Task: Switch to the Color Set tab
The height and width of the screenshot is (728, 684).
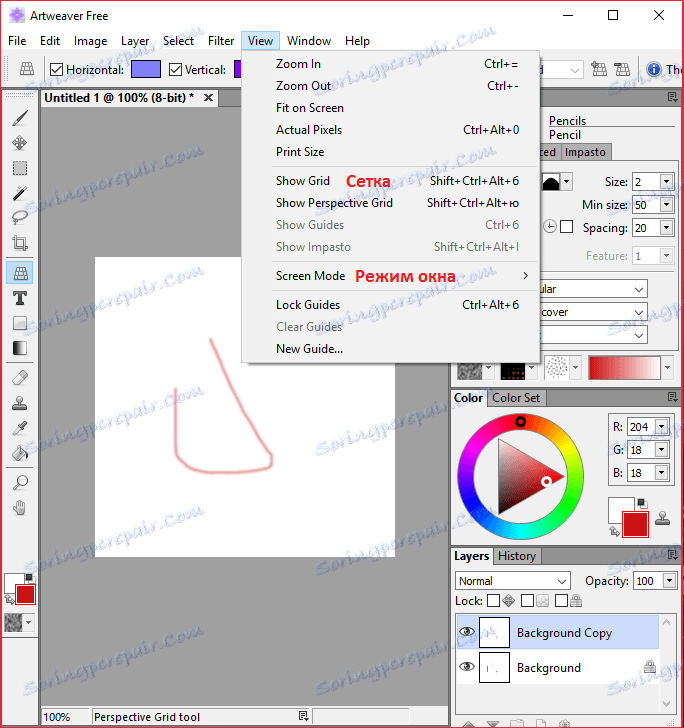Action: click(516, 398)
